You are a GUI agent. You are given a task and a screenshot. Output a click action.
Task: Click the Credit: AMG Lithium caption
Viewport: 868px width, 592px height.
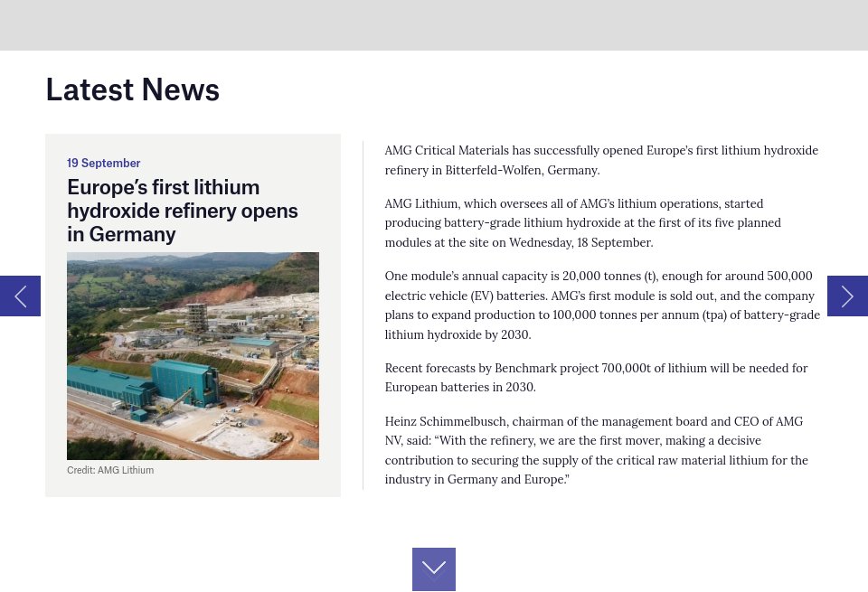(109, 470)
